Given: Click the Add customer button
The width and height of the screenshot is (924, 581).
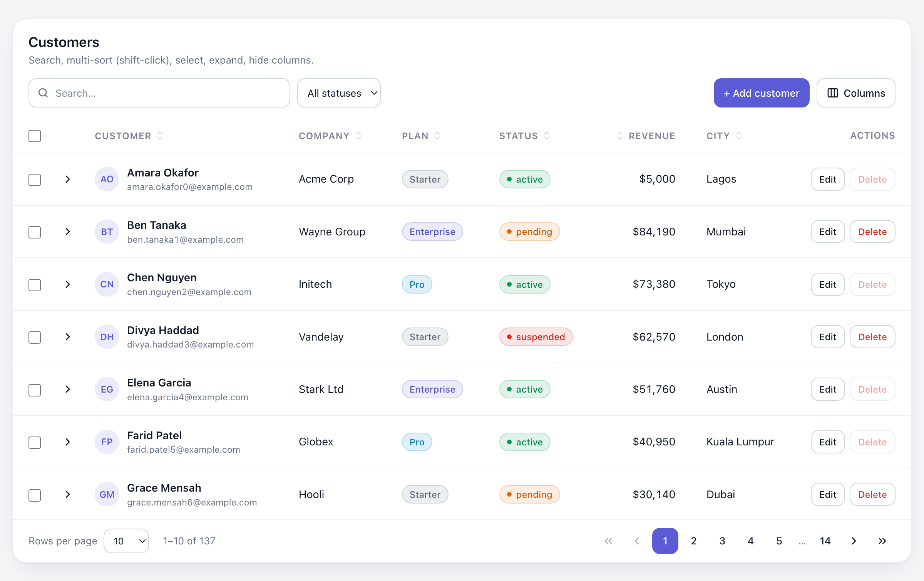Looking at the screenshot, I should coord(761,93).
